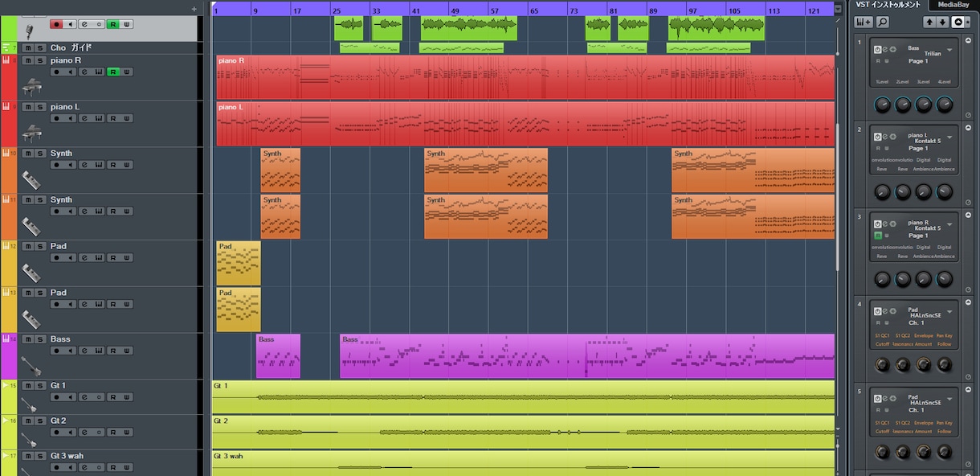
Task: Adjust the 1Level knob of Bass Trillian
Action: 883,105
